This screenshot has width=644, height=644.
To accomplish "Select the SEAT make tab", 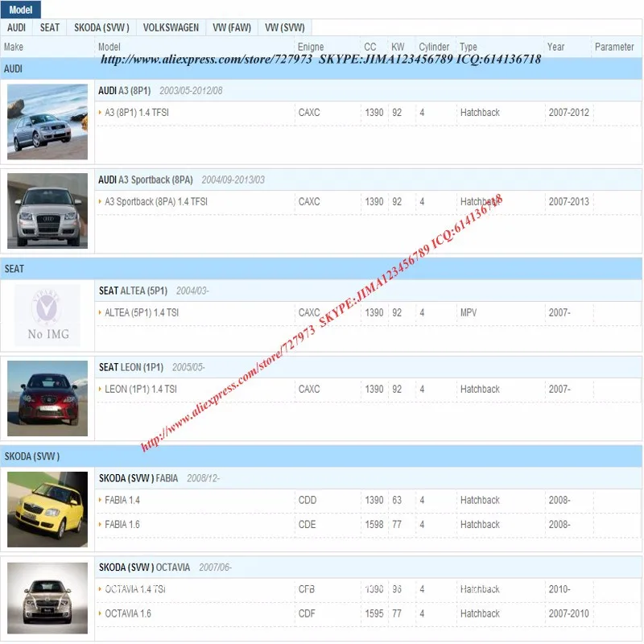I will click(x=50, y=27).
